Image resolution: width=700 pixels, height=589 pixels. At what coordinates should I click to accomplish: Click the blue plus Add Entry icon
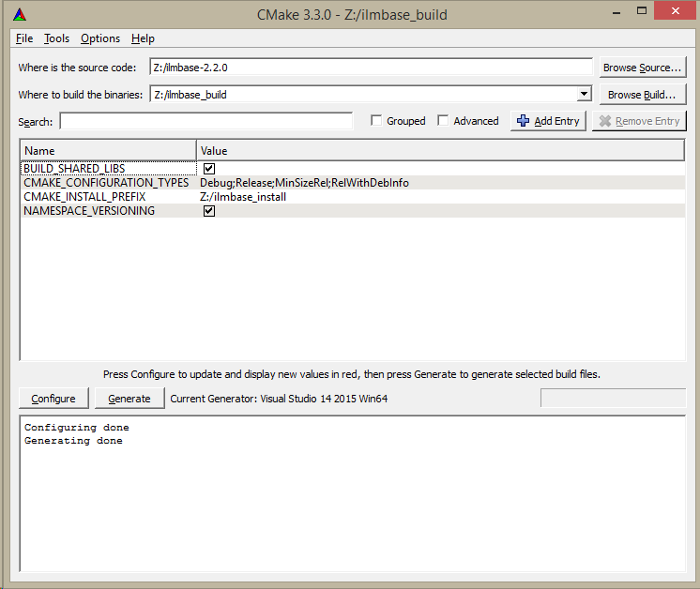pos(524,121)
